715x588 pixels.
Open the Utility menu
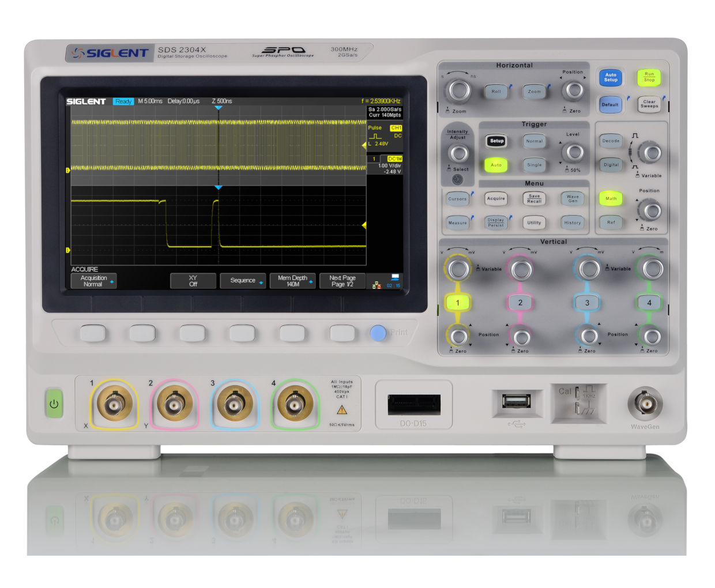tap(534, 223)
